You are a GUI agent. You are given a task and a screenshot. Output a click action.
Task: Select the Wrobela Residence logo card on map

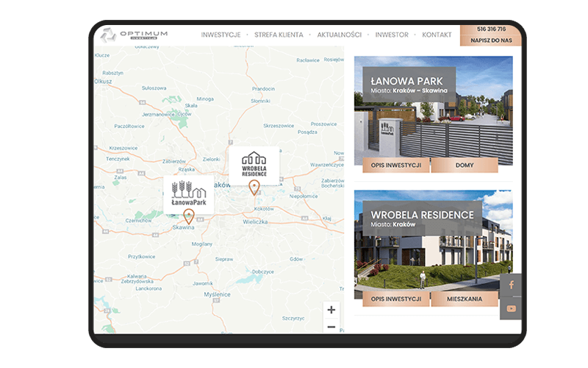(254, 166)
